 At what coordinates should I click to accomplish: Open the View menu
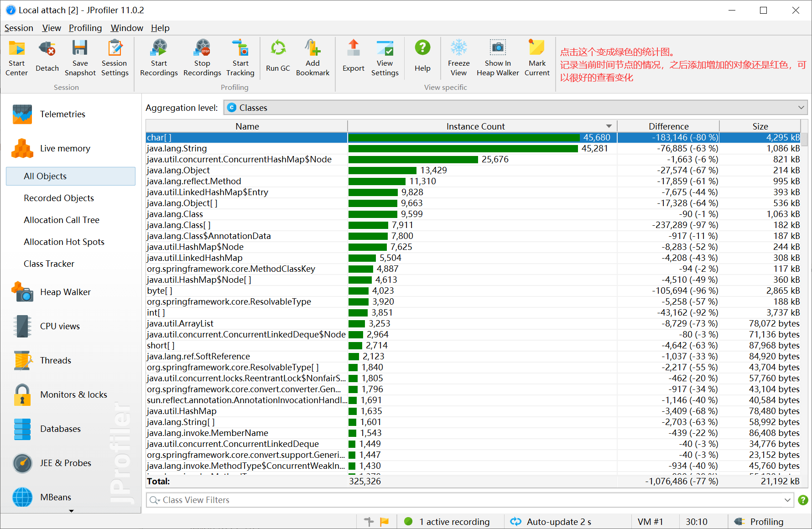pos(52,28)
